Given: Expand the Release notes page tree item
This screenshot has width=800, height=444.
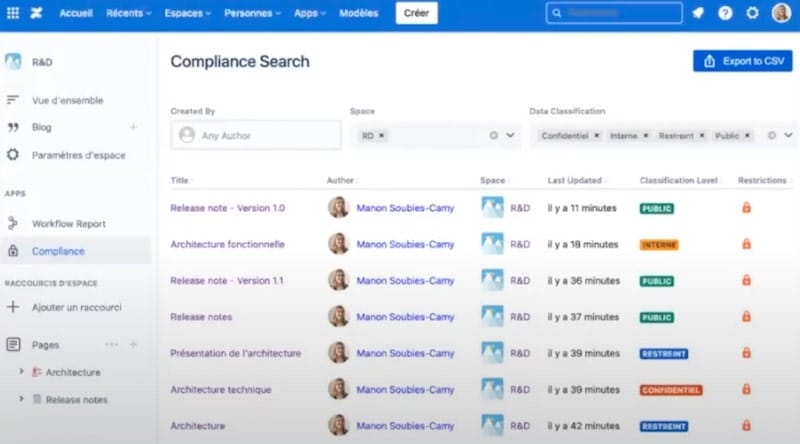Looking at the screenshot, I should [21, 398].
